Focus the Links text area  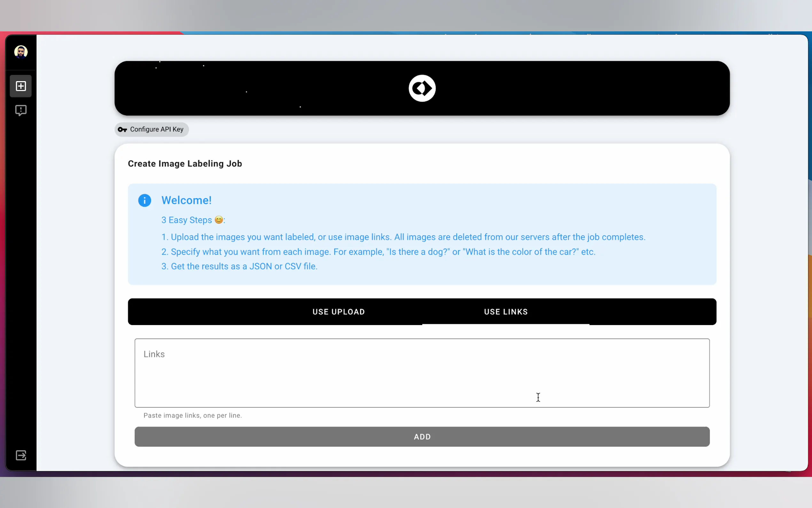coord(422,373)
